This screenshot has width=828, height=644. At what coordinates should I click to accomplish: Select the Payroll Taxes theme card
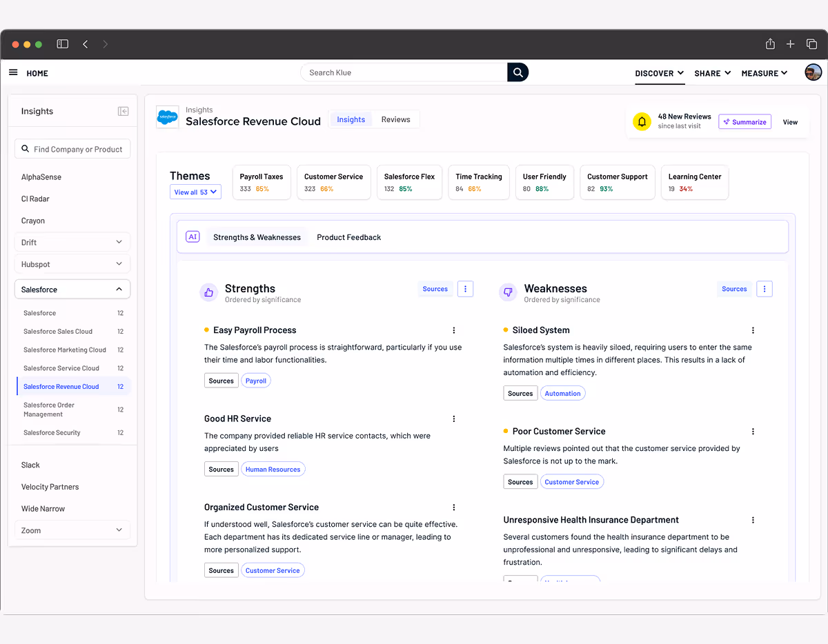(x=262, y=182)
